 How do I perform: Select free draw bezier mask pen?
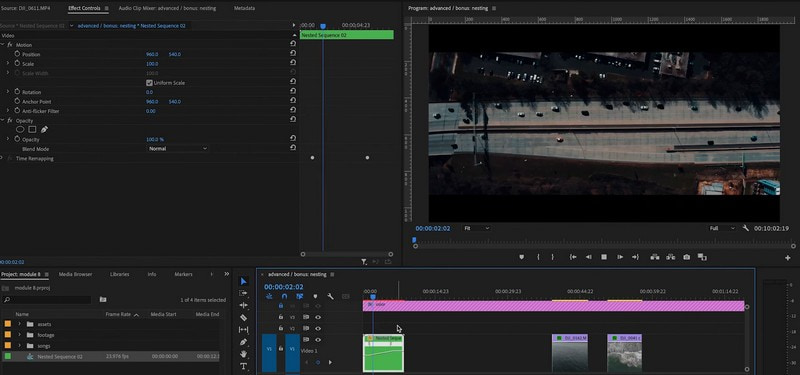tap(44, 130)
